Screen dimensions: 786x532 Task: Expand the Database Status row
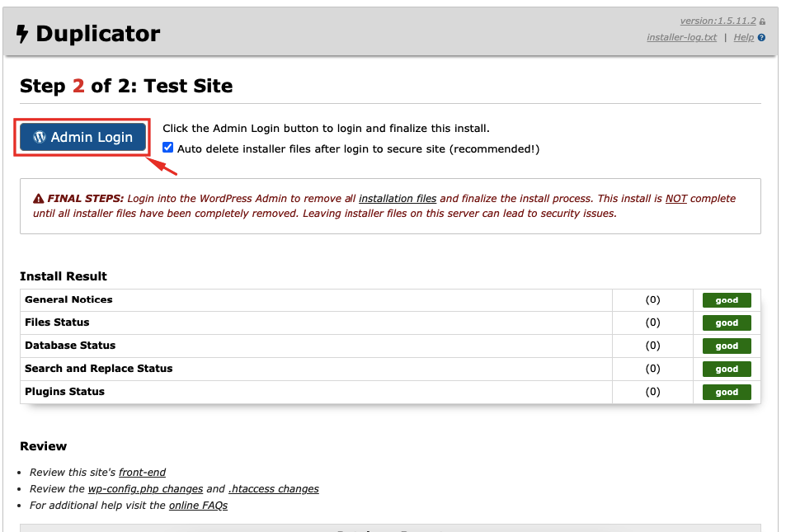[390, 346]
